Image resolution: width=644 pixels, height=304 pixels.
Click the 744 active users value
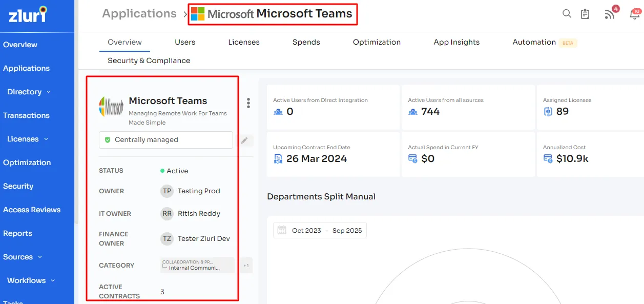[x=430, y=112]
